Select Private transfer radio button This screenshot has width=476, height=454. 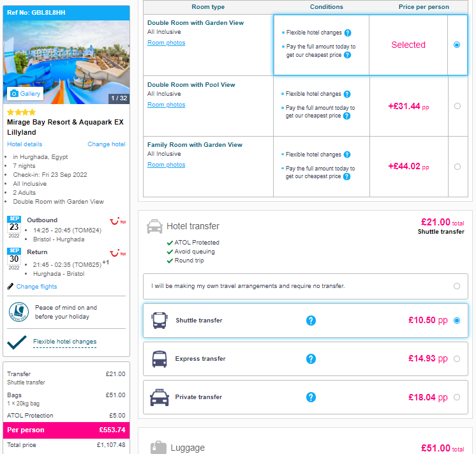pyautogui.click(x=457, y=397)
